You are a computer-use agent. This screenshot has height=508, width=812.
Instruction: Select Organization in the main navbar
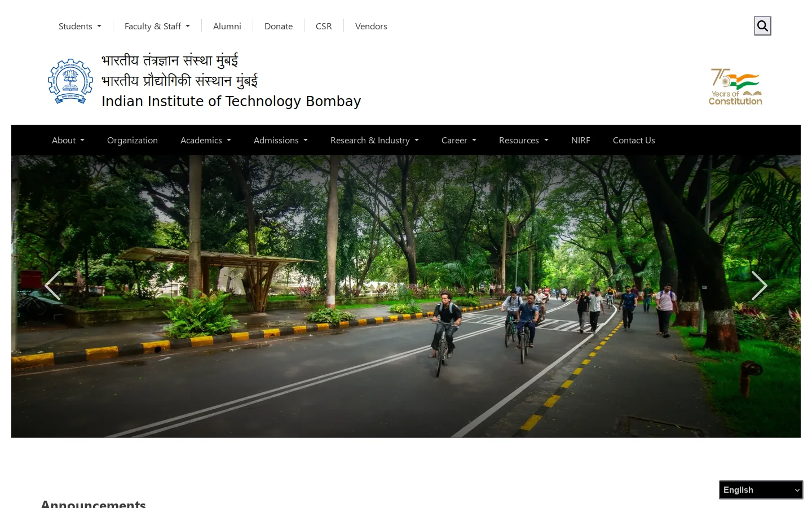click(x=133, y=140)
